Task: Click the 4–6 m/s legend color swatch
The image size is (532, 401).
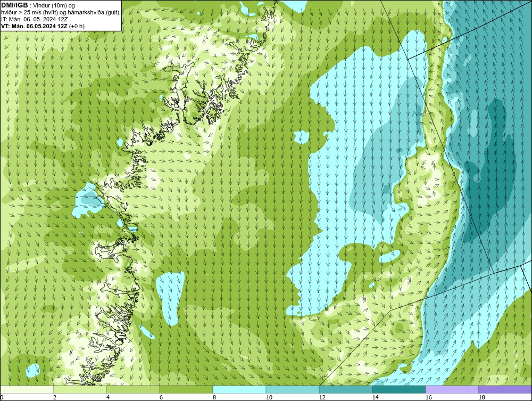Action: [x=133, y=389]
